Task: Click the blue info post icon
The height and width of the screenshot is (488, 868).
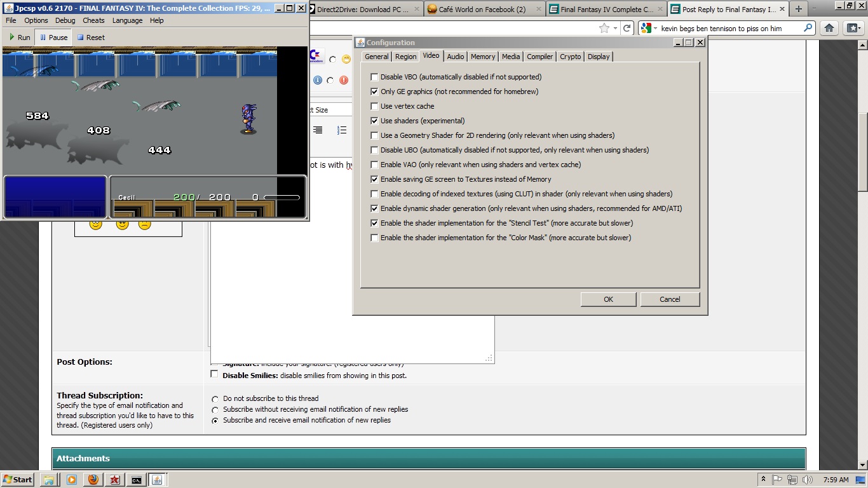Action: pos(318,80)
